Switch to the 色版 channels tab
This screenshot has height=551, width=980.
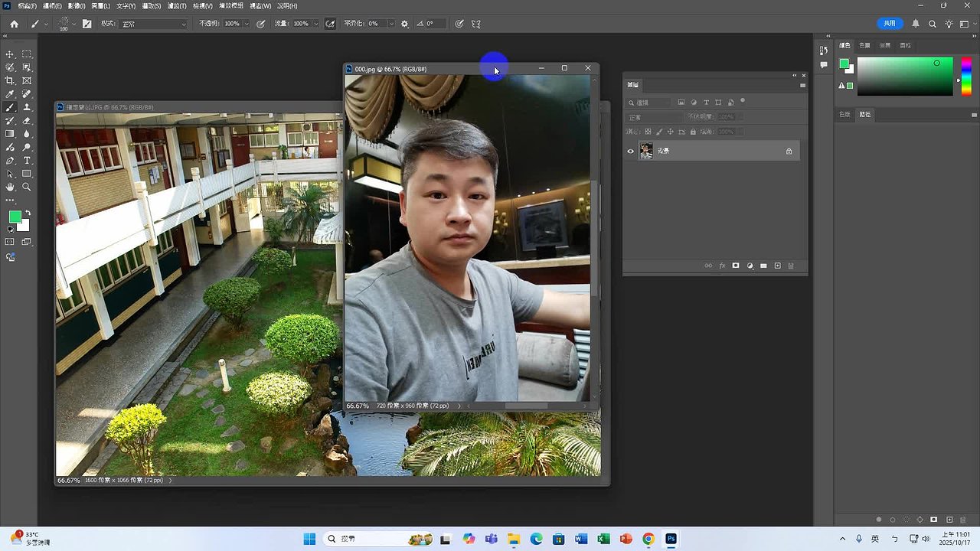[844, 114]
